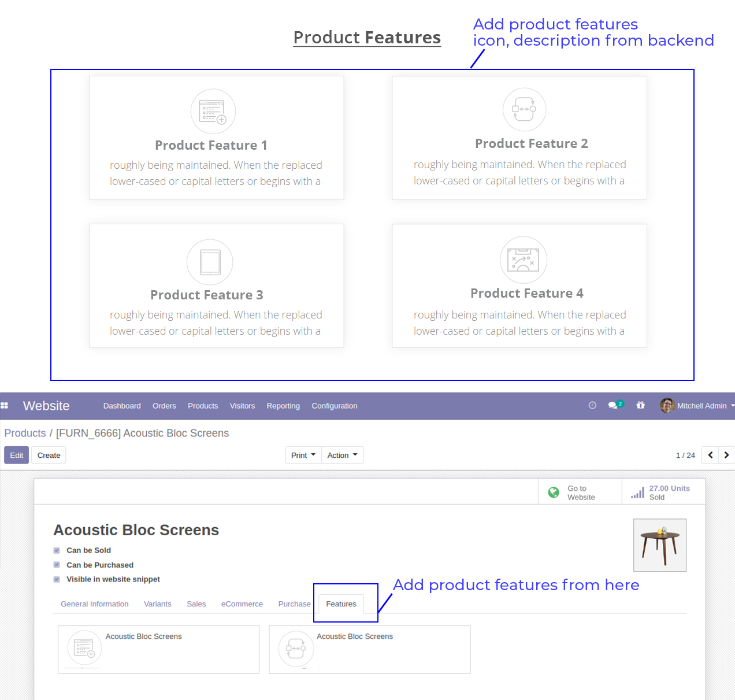Click the Product Features page heading

367,38
